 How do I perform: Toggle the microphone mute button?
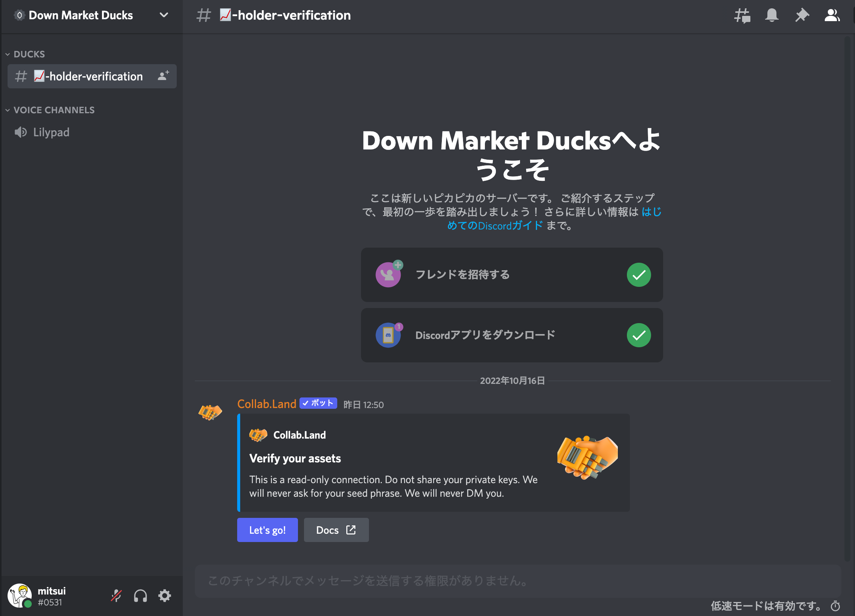click(116, 596)
